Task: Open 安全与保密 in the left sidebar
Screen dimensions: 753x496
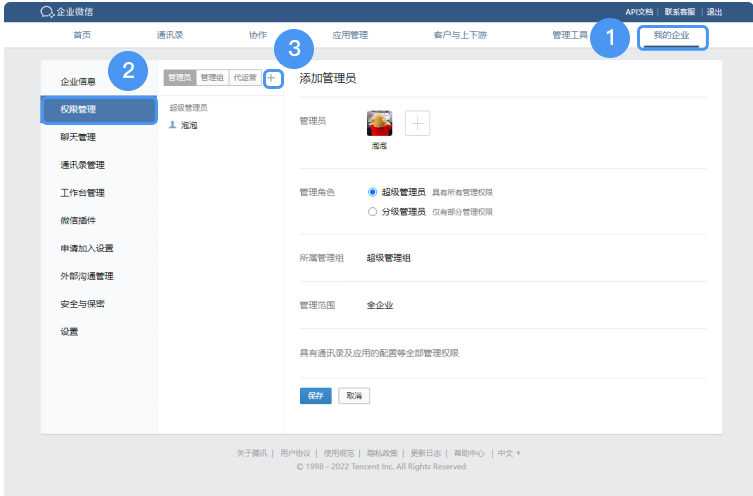Action: coord(82,304)
